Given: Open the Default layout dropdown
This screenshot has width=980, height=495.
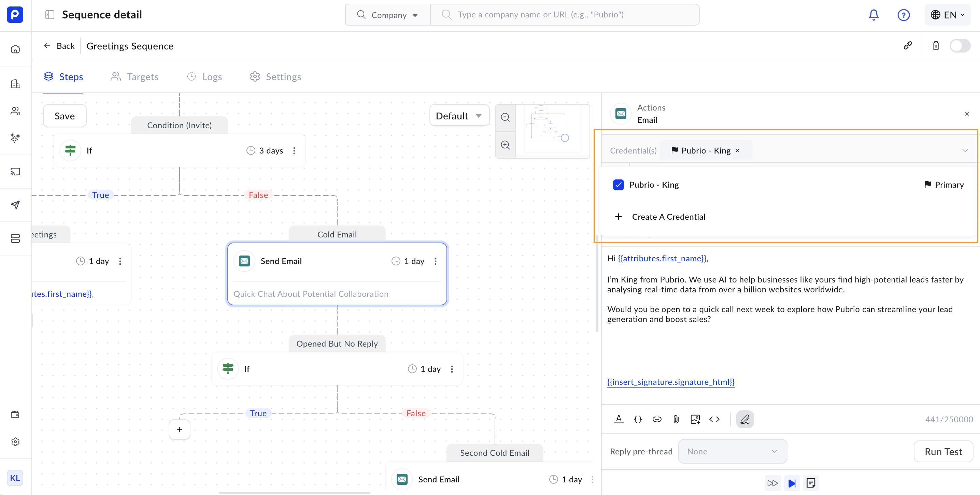Looking at the screenshot, I should click(x=458, y=116).
